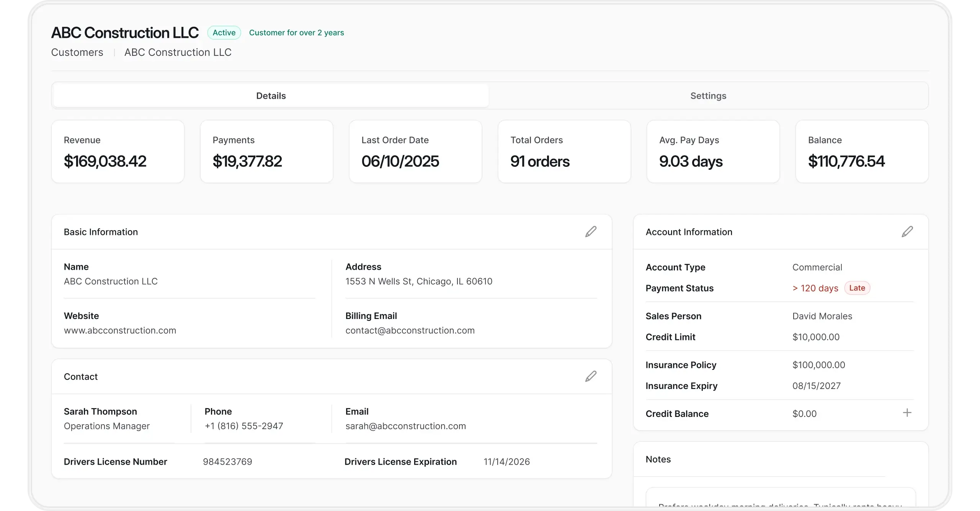Click billing email contact@abcconstruction.com

(x=410, y=330)
